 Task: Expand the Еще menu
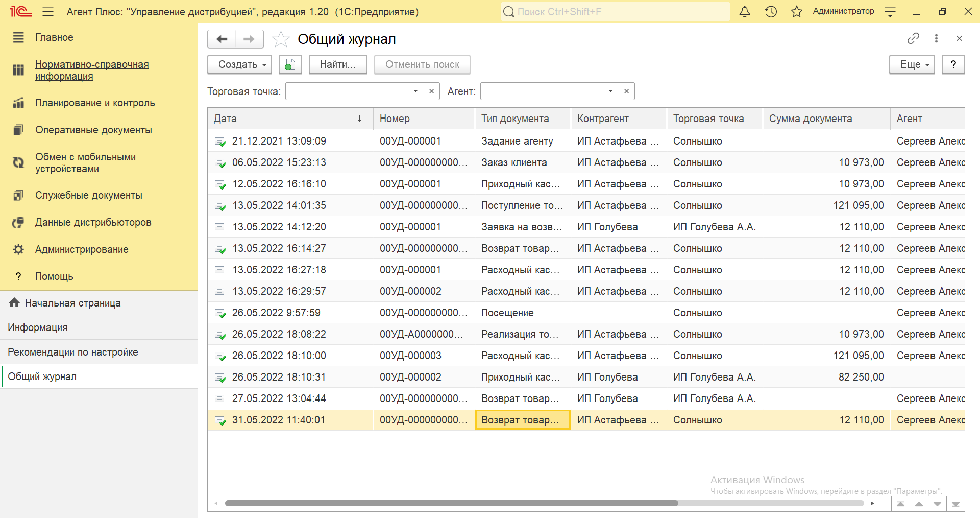click(x=912, y=65)
